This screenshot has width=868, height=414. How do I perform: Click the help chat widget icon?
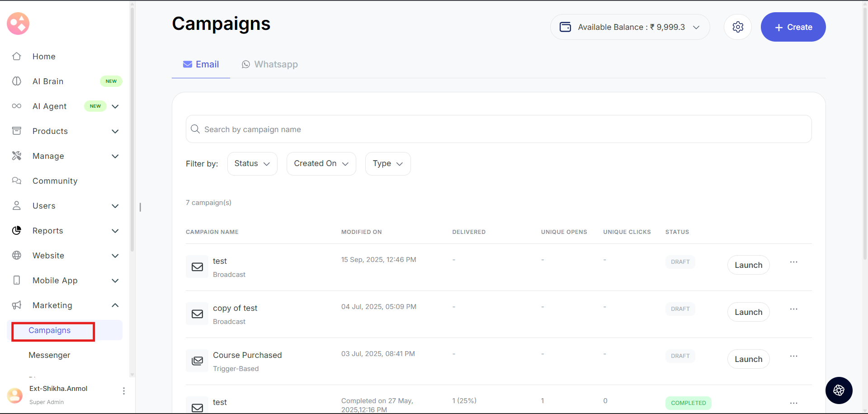point(839,390)
